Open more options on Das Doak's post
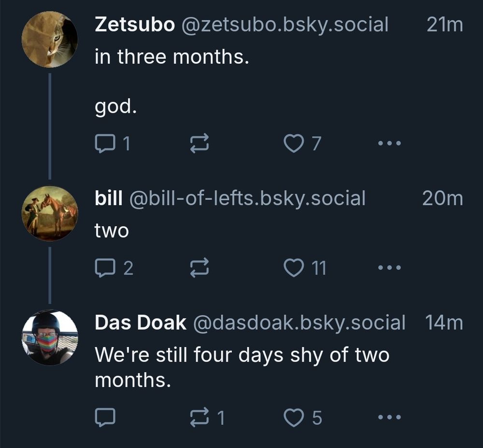 pyautogui.click(x=389, y=418)
